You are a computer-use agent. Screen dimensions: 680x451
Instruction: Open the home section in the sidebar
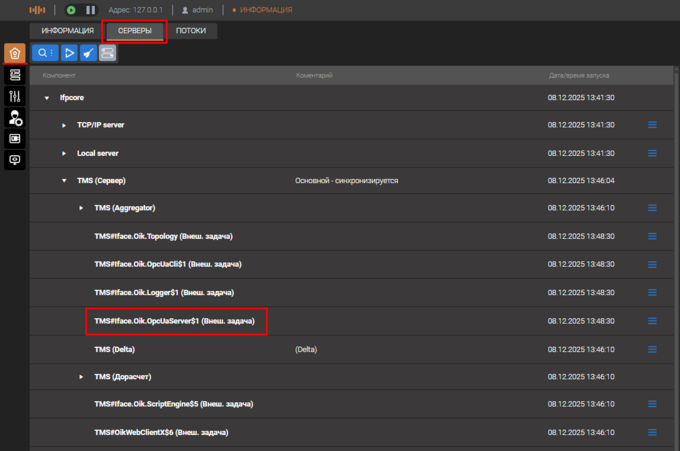14,53
